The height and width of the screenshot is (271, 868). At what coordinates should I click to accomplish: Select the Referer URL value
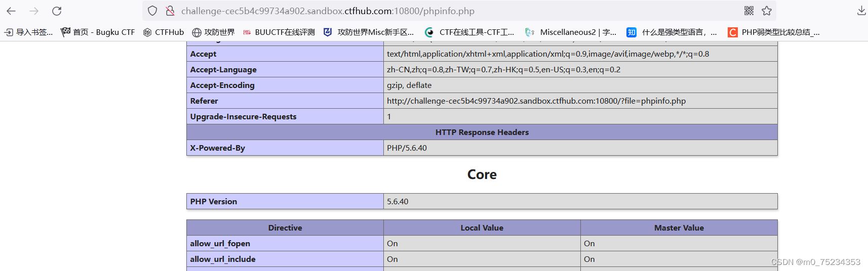coord(536,101)
